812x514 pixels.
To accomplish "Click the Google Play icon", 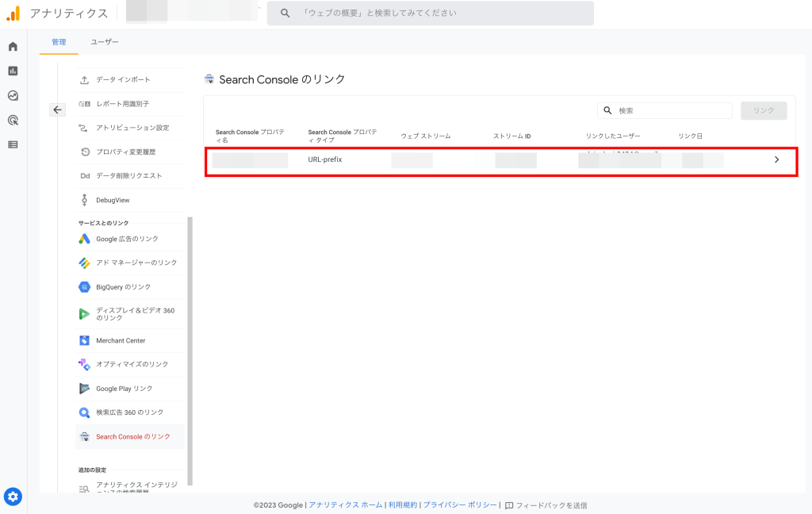I will 84,389.
